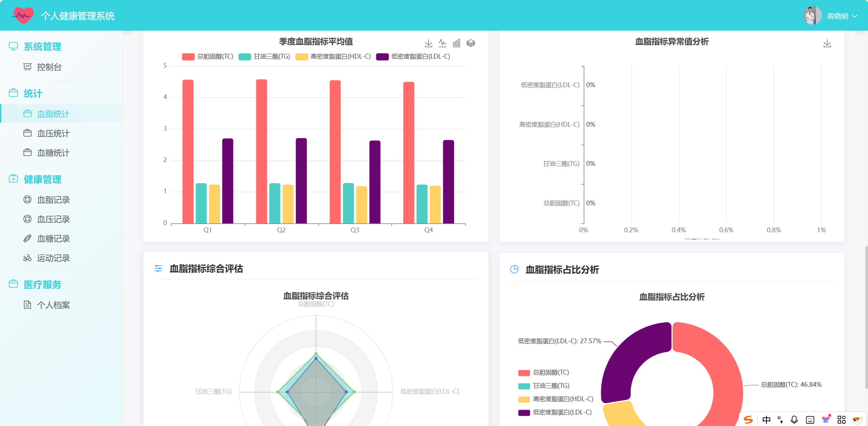The image size is (868, 426).
Task: Click the 血脂指标占比分析 pie icon
Action: click(x=514, y=269)
